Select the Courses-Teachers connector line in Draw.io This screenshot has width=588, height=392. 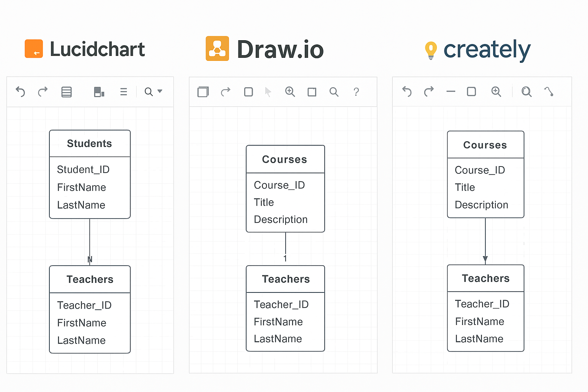click(286, 243)
